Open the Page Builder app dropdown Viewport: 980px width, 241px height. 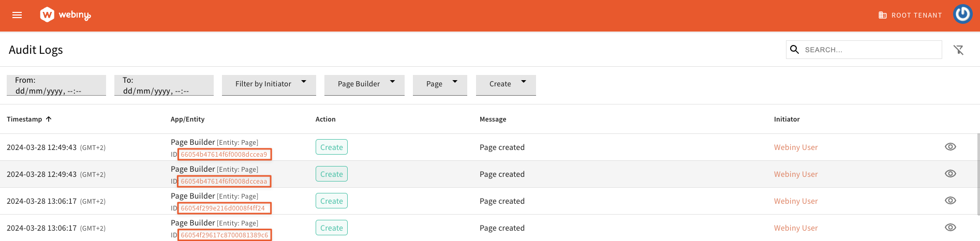[x=364, y=84]
